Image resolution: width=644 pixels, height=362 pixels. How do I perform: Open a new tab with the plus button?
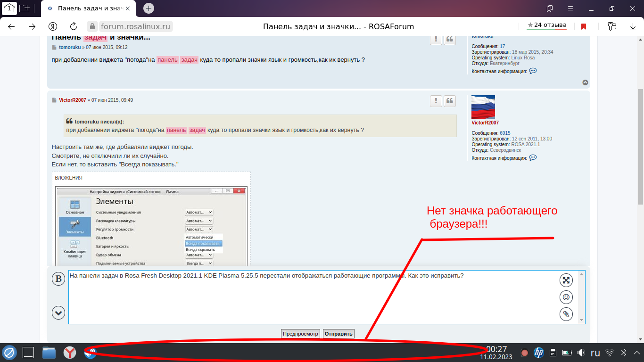coord(149,8)
